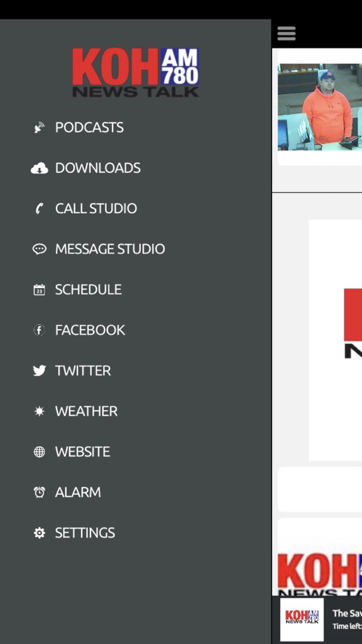Open the orange hoodie news photo
The width and height of the screenshot is (362, 644).
pos(320,107)
